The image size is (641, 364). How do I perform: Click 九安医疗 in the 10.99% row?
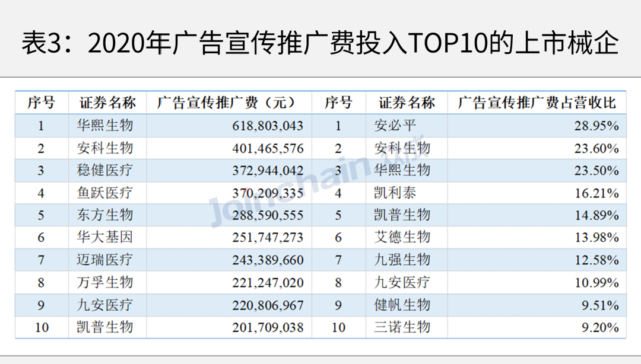pyautogui.click(x=402, y=282)
